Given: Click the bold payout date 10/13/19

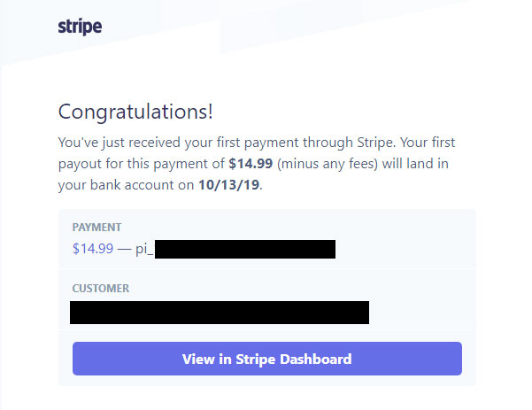Looking at the screenshot, I should click(229, 185).
